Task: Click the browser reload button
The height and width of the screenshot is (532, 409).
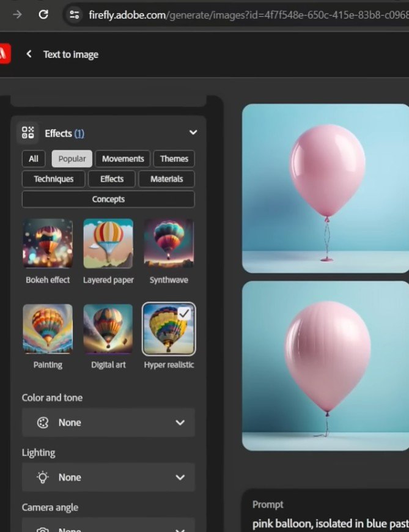Action: tap(43, 14)
